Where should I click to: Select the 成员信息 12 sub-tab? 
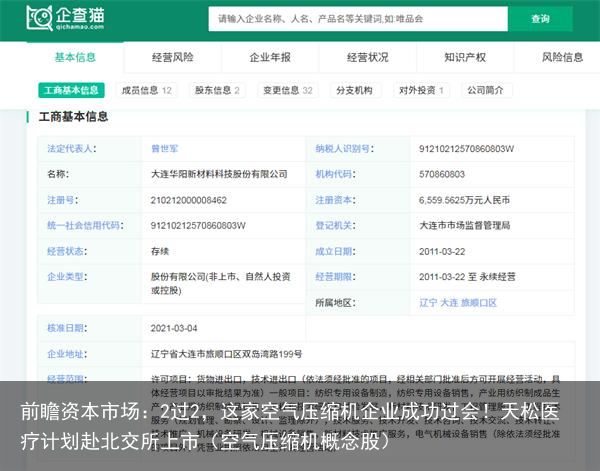click(147, 90)
